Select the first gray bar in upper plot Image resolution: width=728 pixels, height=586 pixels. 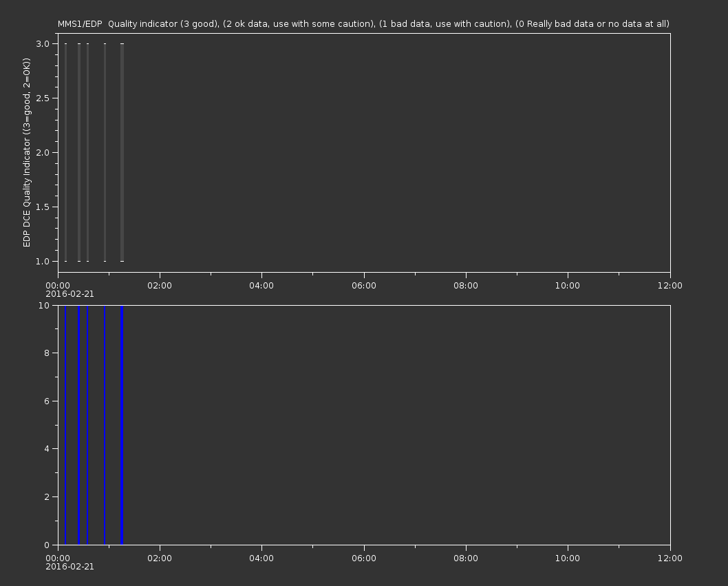pyautogui.click(x=65, y=152)
